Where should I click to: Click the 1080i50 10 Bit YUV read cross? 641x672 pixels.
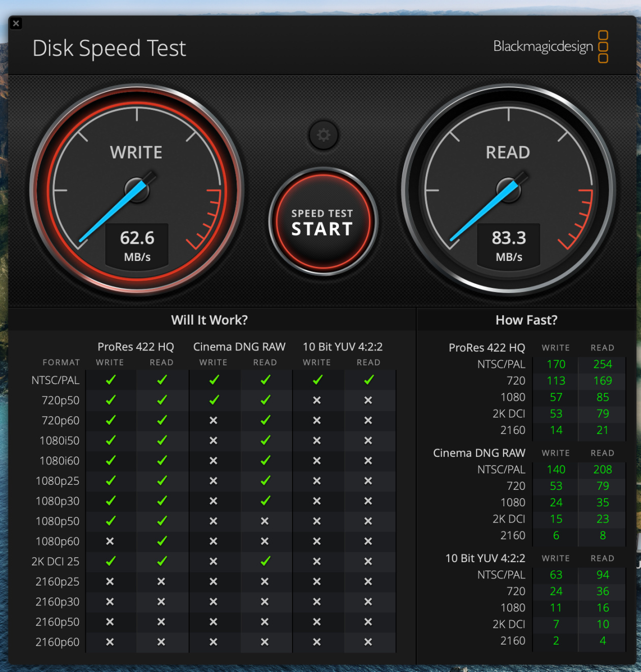[x=368, y=441]
